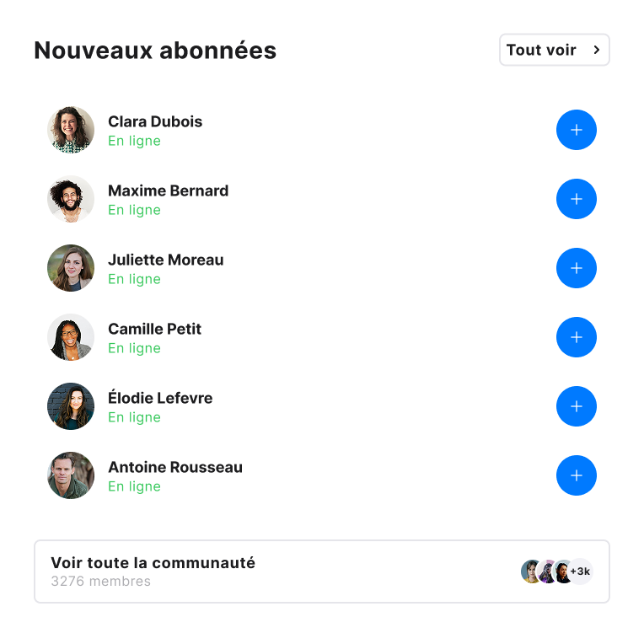644x644 pixels.
Task: Tap the plus icon next to Antoine Rousseau
Action: tap(577, 475)
